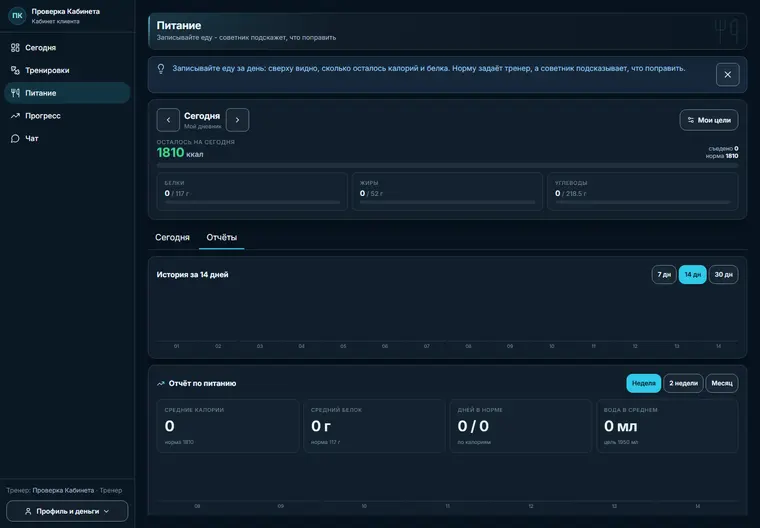
Task: Click the sliders icon in Мои цели
Action: pyautogui.click(x=691, y=120)
